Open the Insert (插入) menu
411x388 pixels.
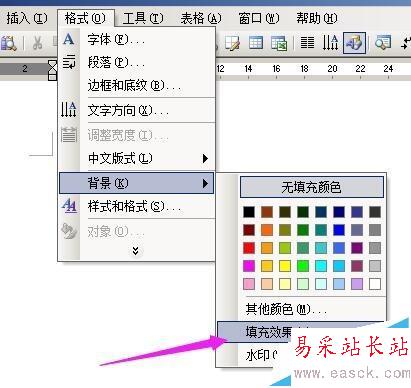click(27, 18)
